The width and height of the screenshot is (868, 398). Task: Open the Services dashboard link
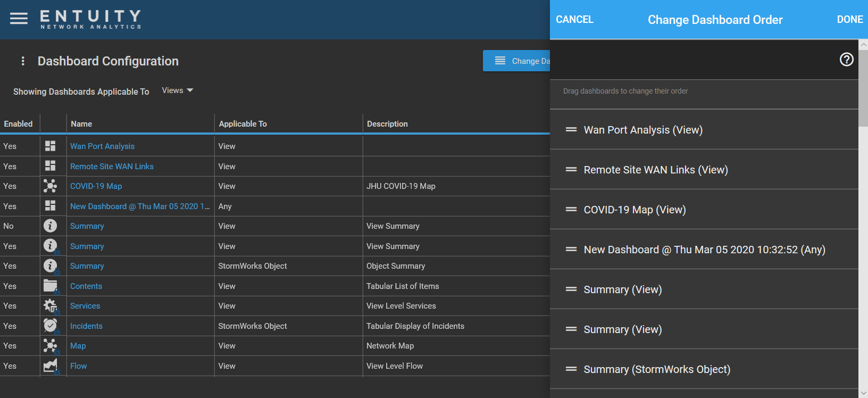click(85, 305)
